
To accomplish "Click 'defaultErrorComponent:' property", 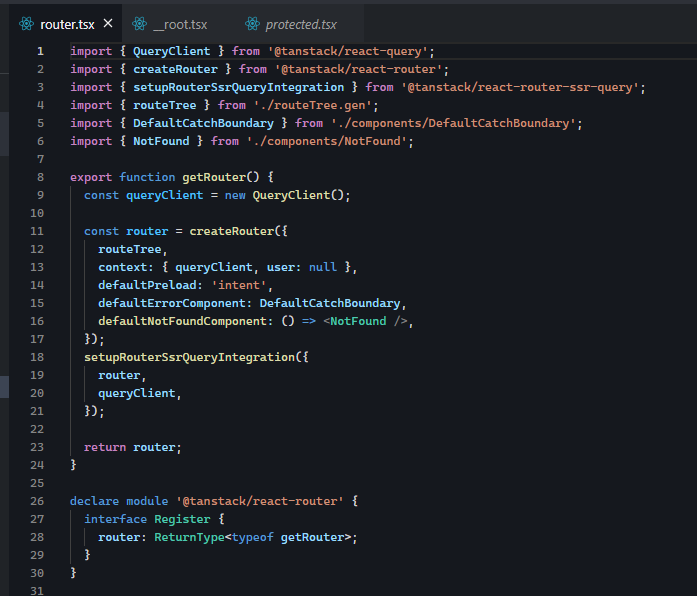I will coord(175,303).
